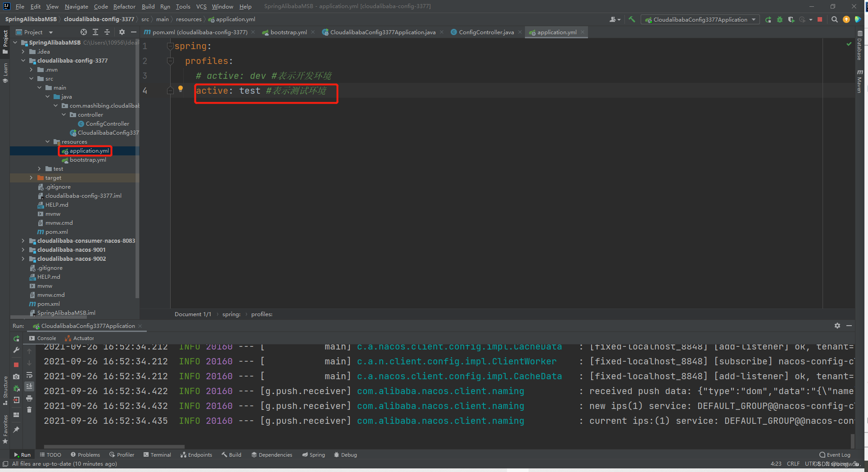Select ConfigController in project tree
This screenshot has width=868, height=472.
[x=107, y=123]
